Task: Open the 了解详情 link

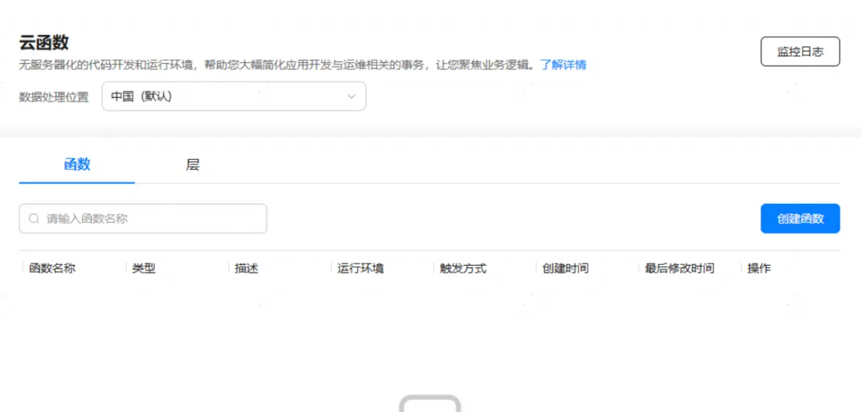Action: [563, 65]
